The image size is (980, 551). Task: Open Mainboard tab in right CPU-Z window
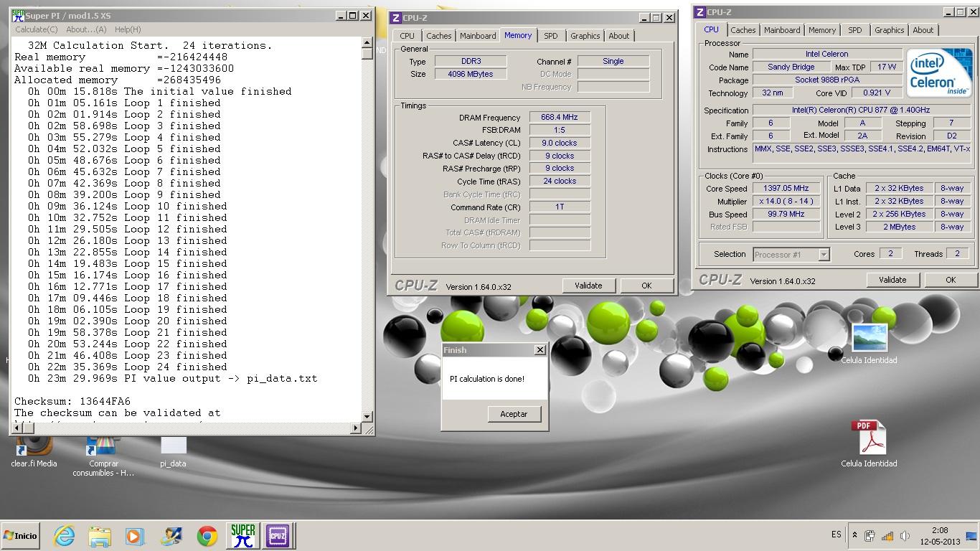point(782,30)
